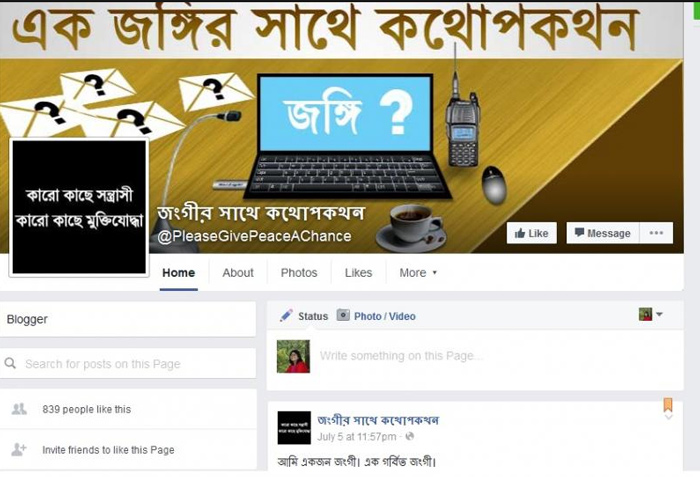Click the thumbs-up Like button
This screenshot has width=700, height=477.
point(531,233)
